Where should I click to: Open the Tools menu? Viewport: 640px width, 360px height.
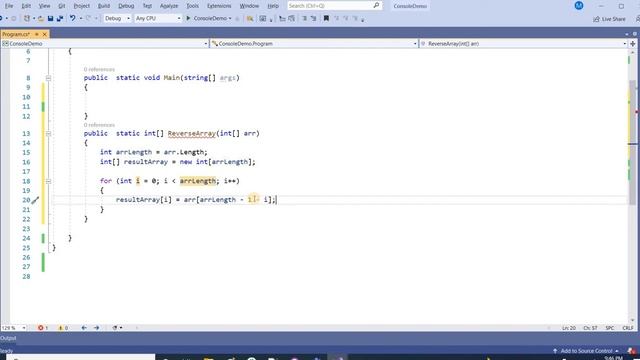192,6
